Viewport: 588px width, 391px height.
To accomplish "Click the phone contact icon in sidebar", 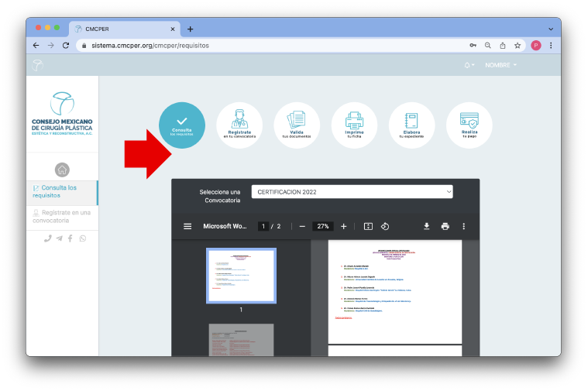I will [47, 238].
